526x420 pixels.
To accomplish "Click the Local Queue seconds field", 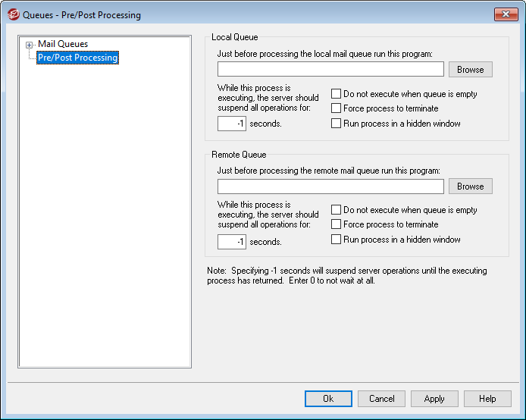I will [x=232, y=124].
